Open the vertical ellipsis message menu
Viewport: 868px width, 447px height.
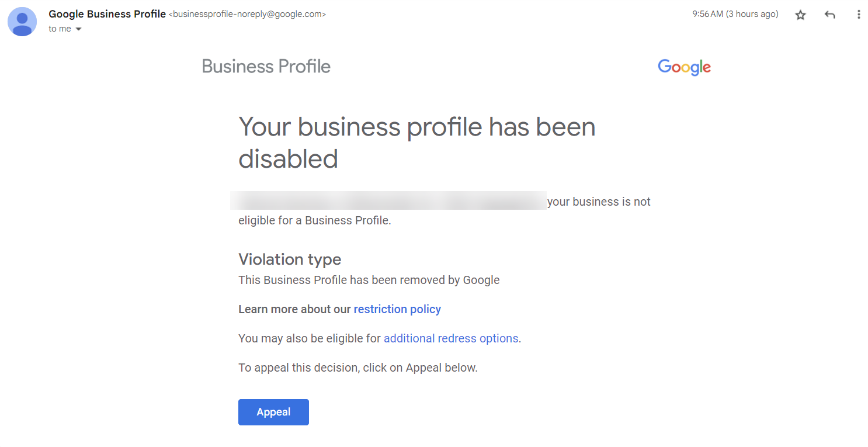coord(859,15)
